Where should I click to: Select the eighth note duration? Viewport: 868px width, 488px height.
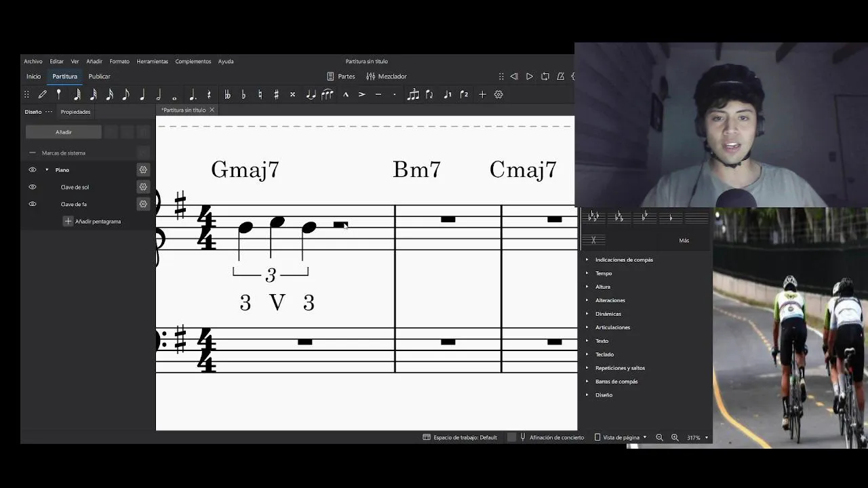click(125, 95)
